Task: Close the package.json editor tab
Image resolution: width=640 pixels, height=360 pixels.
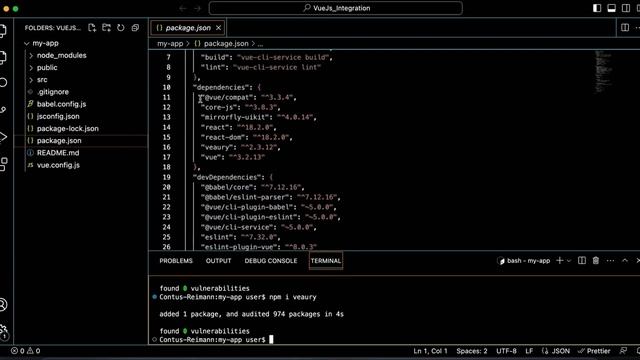Action: click(x=218, y=28)
